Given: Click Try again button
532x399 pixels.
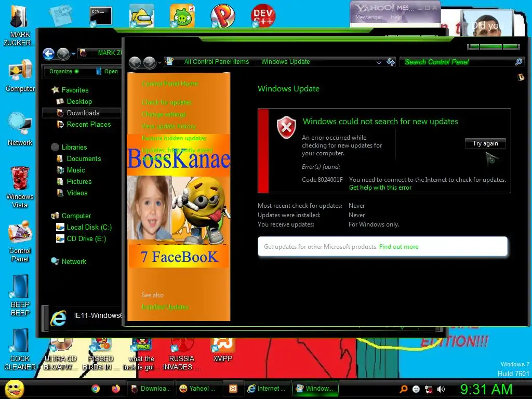Looking at the screenshot, I should pyautogui.click(x=485, y=143).
